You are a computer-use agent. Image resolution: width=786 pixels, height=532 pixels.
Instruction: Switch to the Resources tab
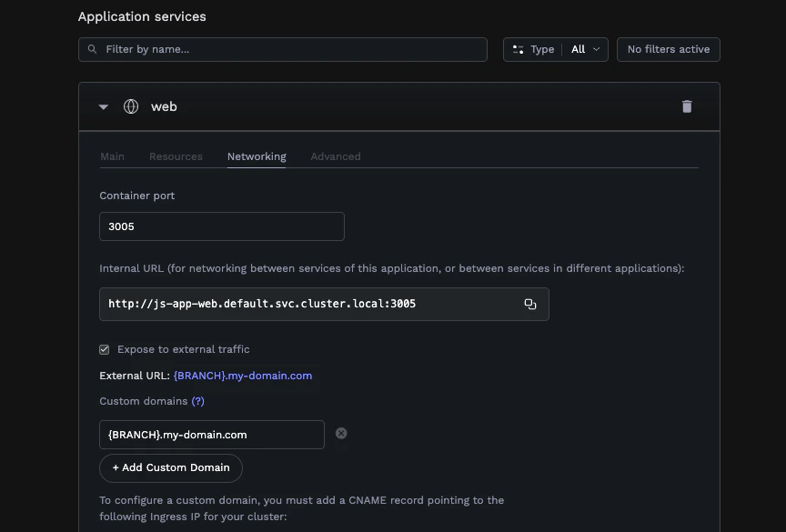[176, 156]
